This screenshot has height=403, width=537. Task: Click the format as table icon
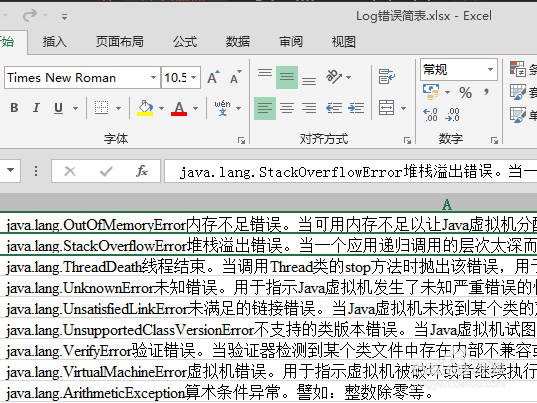517,92
